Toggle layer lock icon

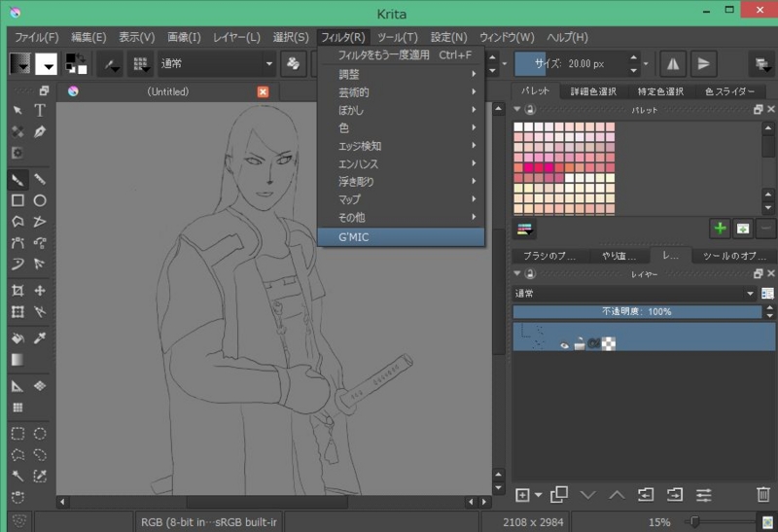click(x=579, y=343)
